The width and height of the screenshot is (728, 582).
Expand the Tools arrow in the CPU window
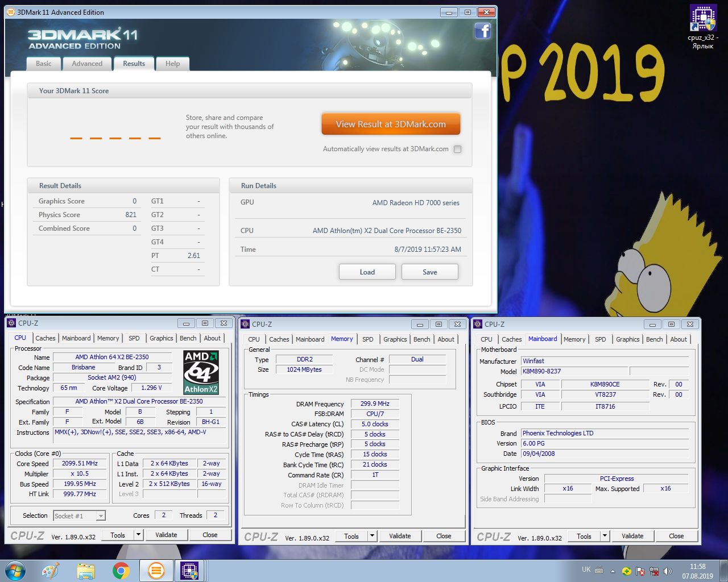tap(138, 535)
